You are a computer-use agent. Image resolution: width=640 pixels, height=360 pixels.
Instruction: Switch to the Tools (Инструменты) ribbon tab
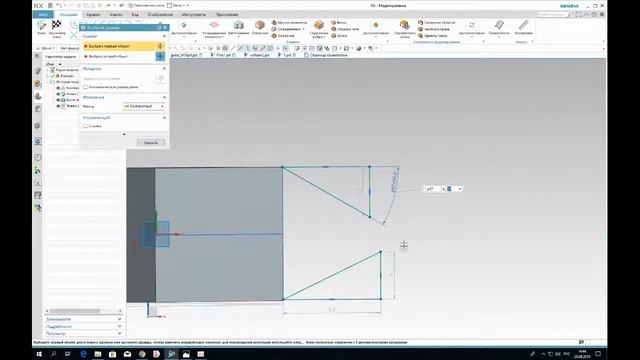point(193,14)
